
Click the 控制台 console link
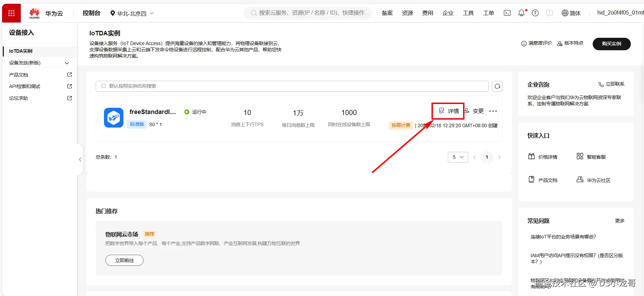tap(92, 13)
